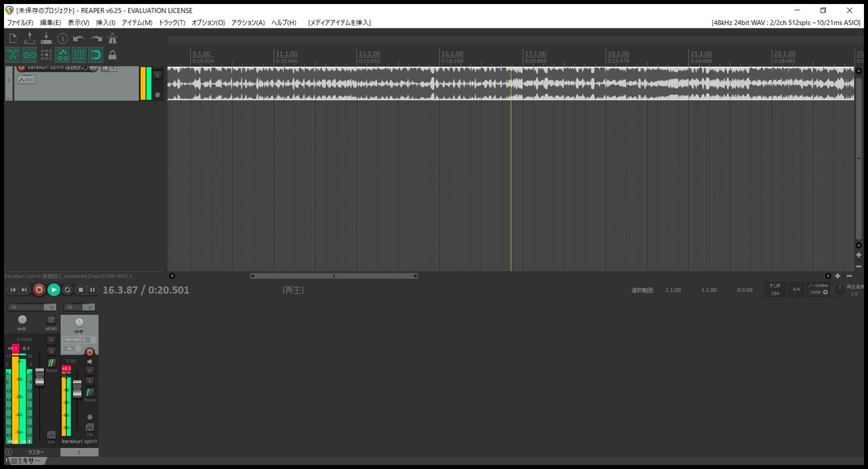Image resolution: width=868 pixels, height=469 pixels.
Task: Click the green play button
Action: tap(54, 290)
